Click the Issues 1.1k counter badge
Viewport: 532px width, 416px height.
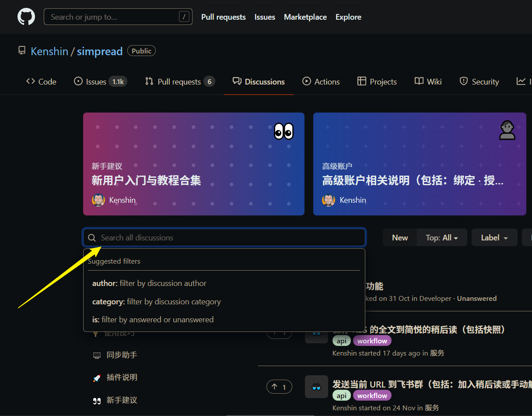(x=118, y=81)
